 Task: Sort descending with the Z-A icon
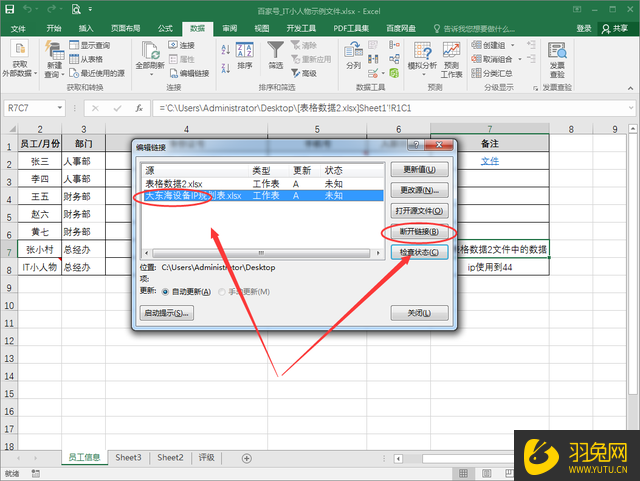[x=225, y=68]
